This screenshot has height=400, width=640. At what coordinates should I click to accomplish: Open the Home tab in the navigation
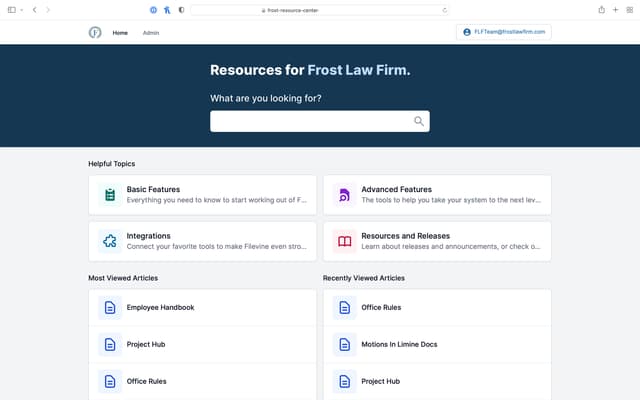coord(120,33)
